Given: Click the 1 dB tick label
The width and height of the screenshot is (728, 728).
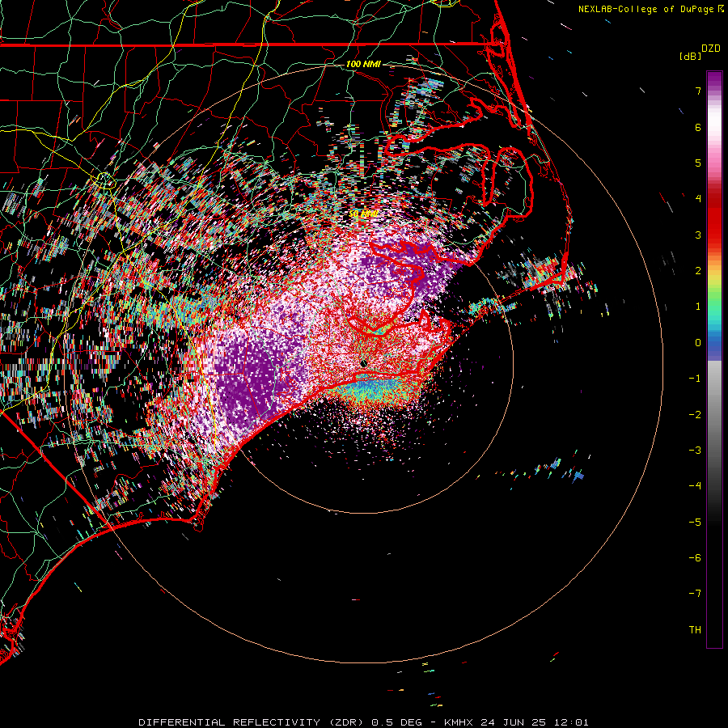Looking at the screenshot, I should (698, 307).
